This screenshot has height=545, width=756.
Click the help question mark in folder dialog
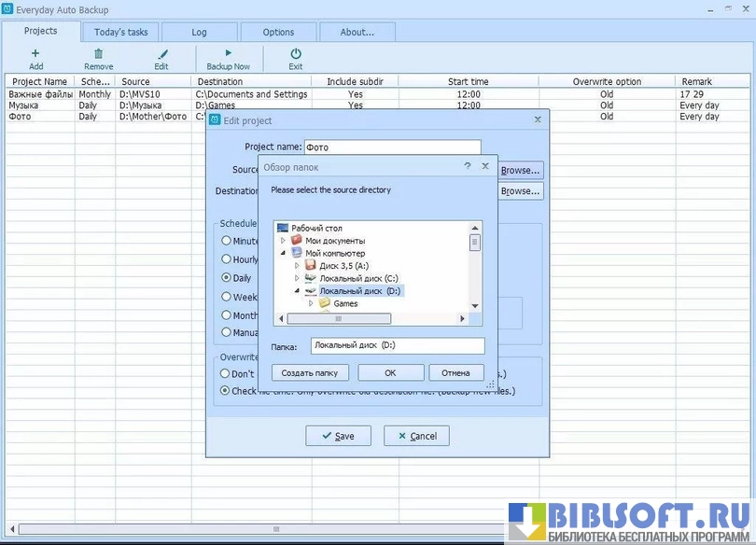tap(467, 166)
